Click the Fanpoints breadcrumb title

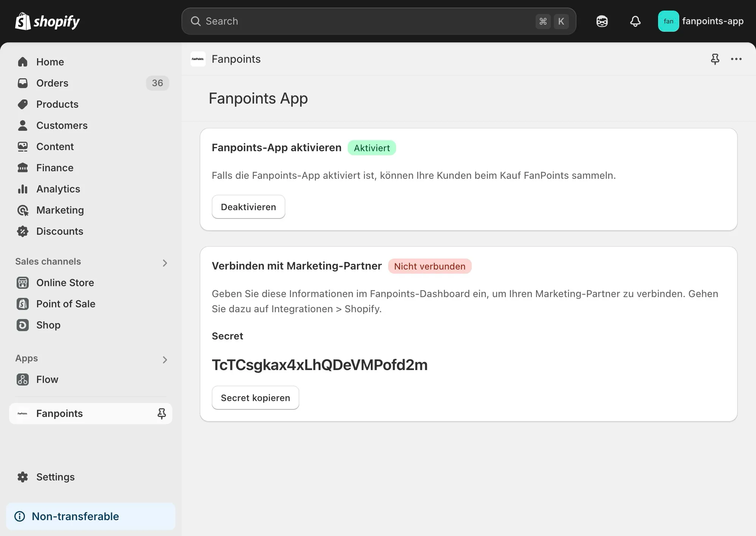pos(236,59)
